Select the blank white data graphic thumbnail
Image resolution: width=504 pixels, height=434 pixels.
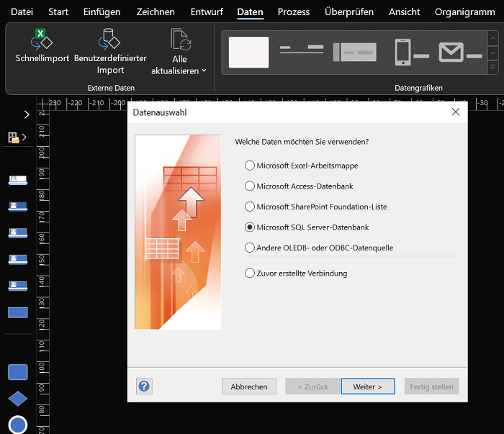(x=248, y=52)
